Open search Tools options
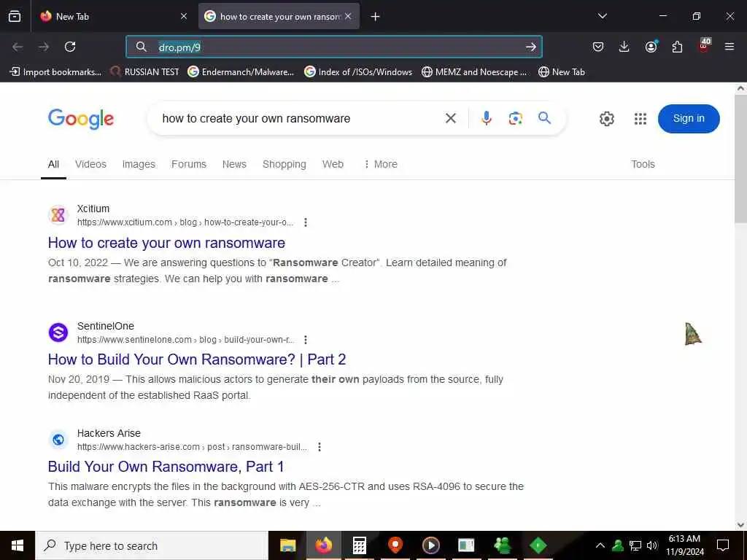 pos(643,164)
